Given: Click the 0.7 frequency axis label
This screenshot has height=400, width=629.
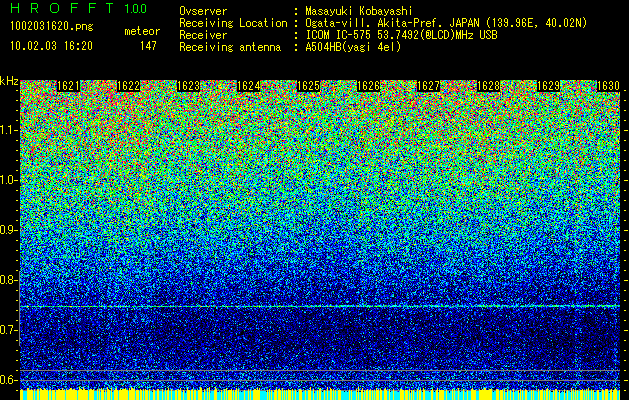Looking at the screenshot, I should click(7, 330).
